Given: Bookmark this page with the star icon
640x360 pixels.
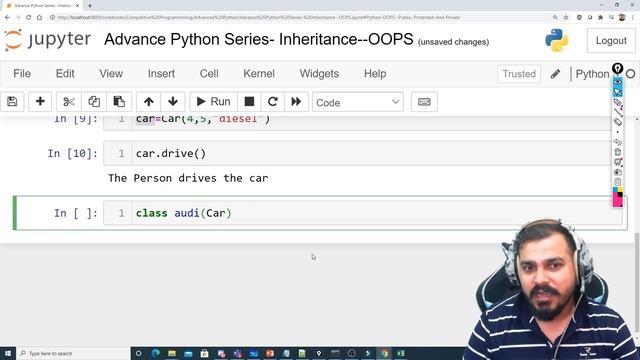Looking at the screenshot, I should [566, 18].
